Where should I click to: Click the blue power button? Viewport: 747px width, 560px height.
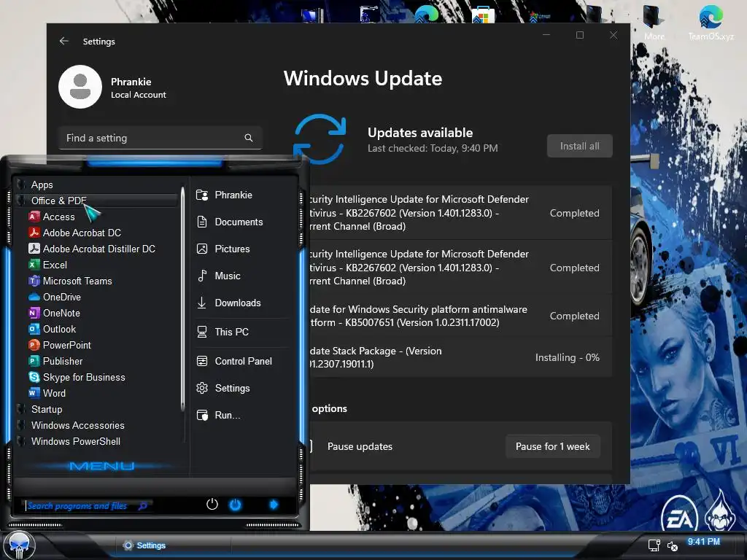coord(236,505)
